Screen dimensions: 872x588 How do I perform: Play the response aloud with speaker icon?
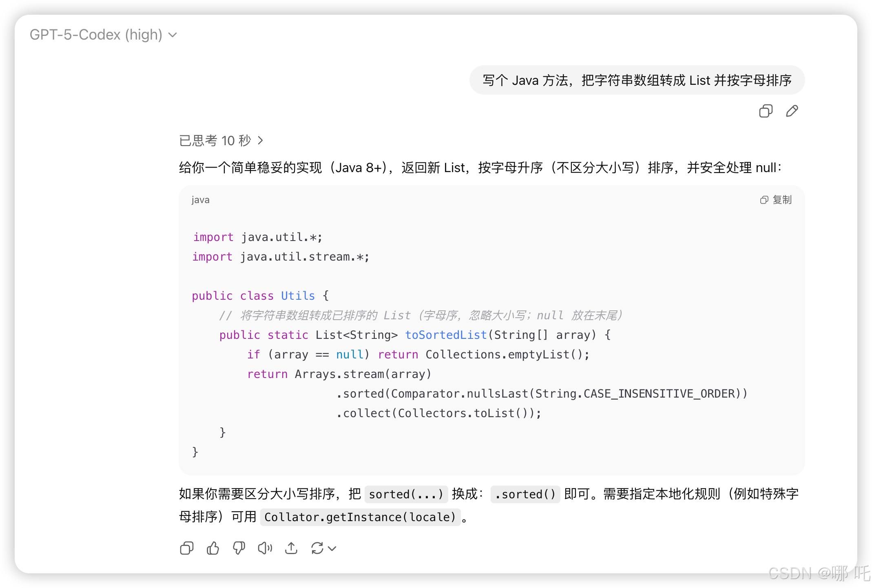tap(265, 548)
